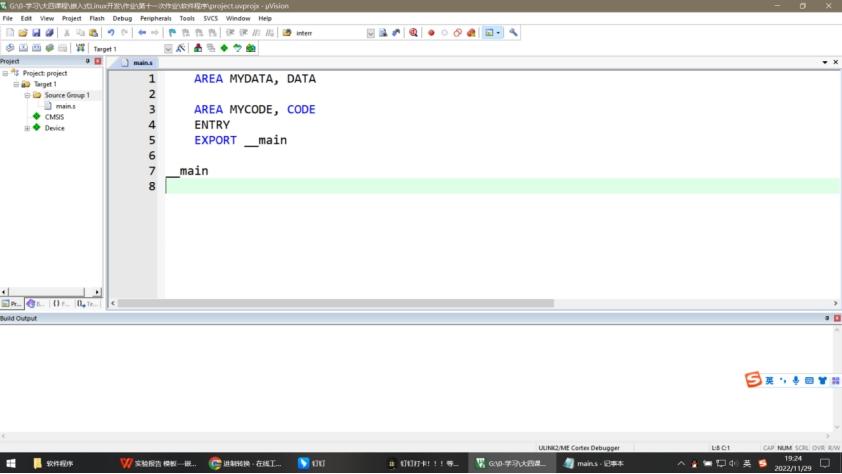Select the CMSIS component in the tree
The width and height of the screenshot is (842, 474).
[x=54, y=117]
